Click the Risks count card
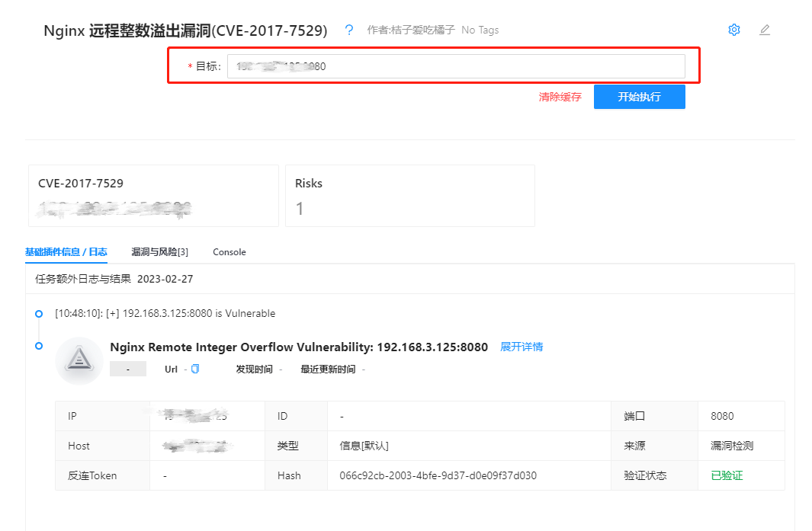 click(x=410, y=196)
